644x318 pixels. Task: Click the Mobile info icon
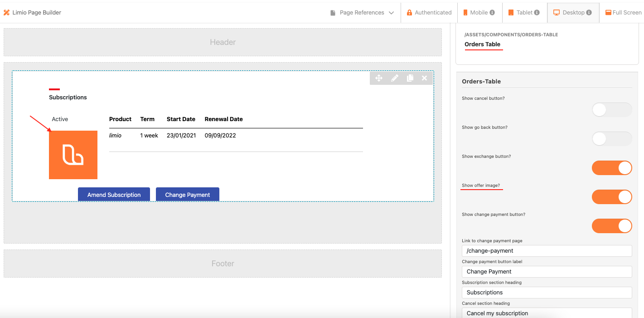tap(492, 13)
